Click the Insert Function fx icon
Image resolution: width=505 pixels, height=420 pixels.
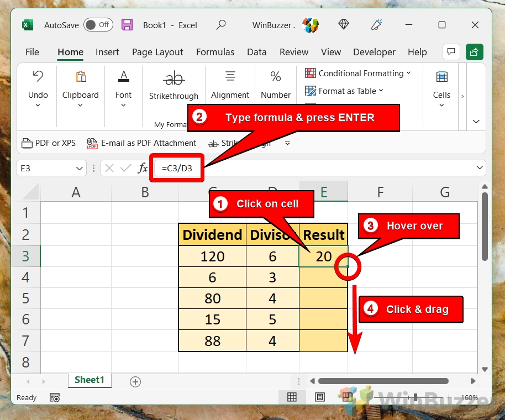coord(143,168)
